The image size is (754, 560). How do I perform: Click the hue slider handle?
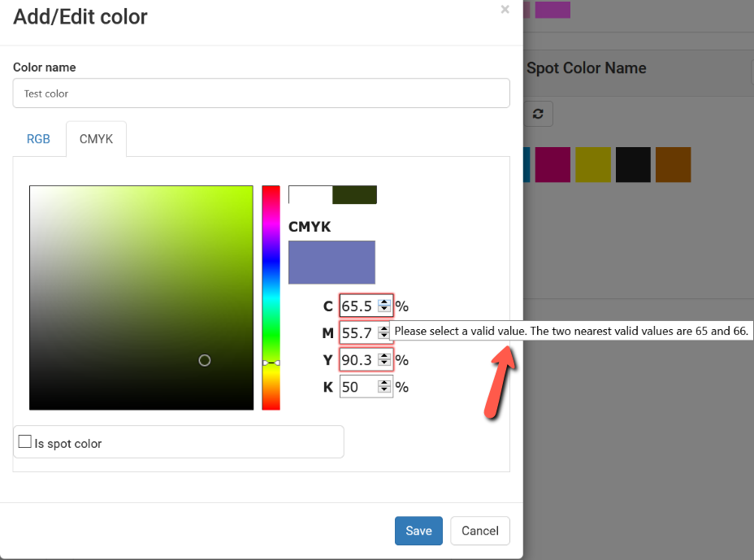click(x=271, y=362)
